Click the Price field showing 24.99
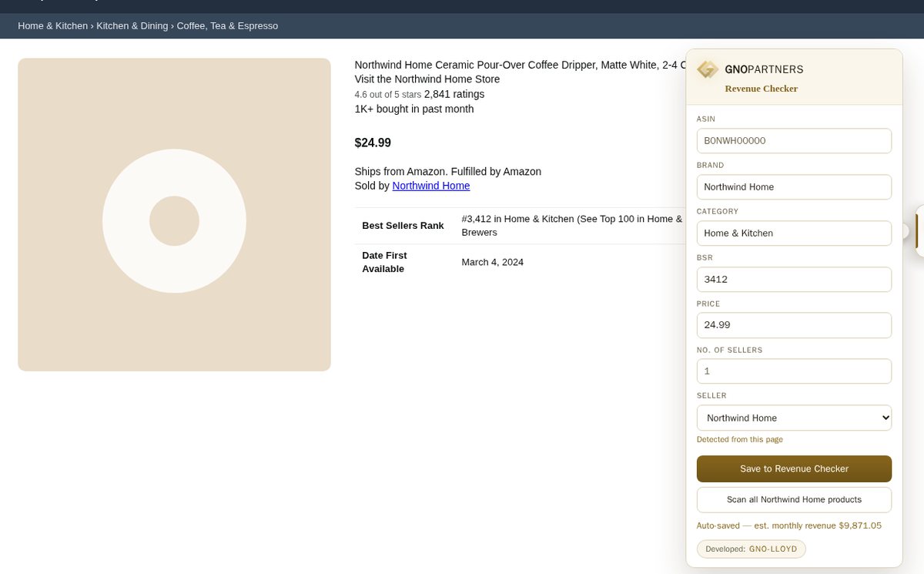The width and height of the screenshot is (924, 574). (x=794, y=325)
